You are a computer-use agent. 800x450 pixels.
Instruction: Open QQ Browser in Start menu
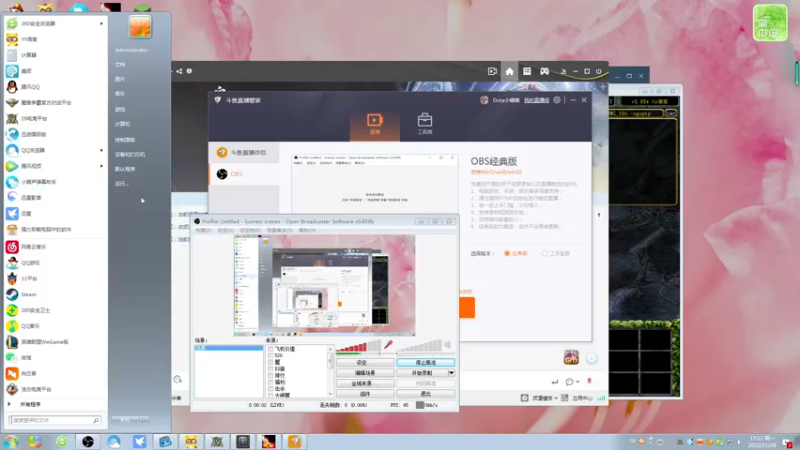[x=54, y=150]
